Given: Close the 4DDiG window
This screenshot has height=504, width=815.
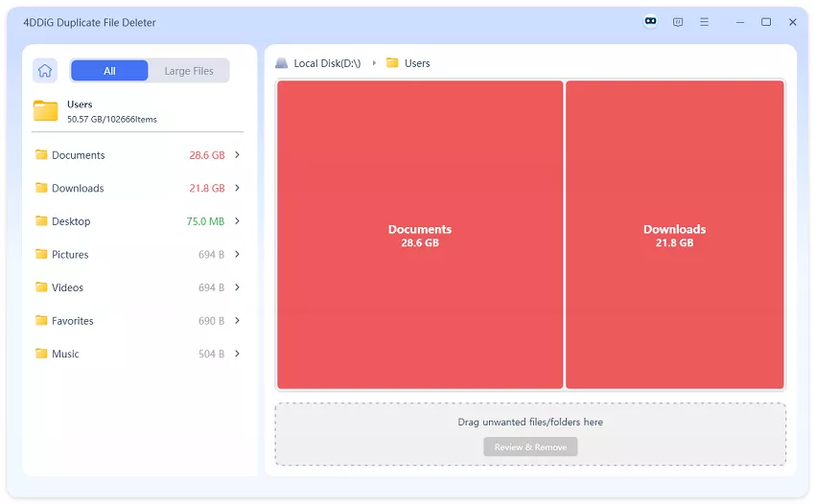Looking at the screenshot, I should tap(793, 22).
